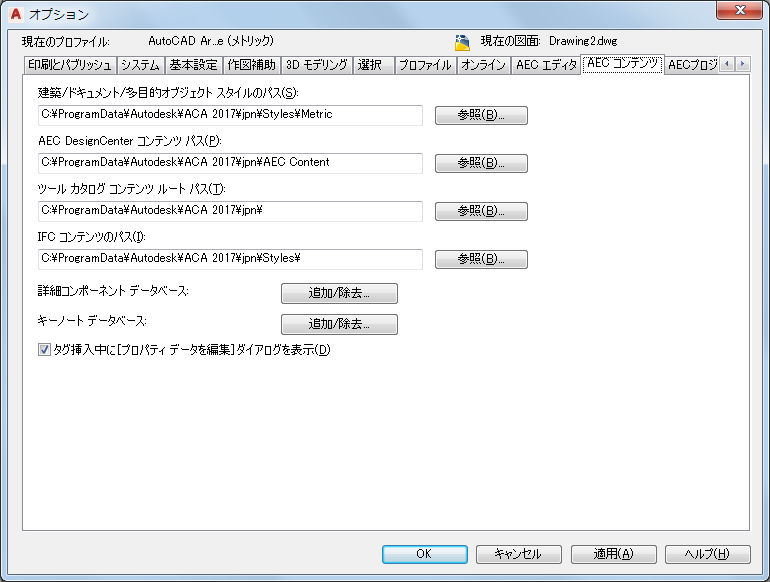
Task: Apply changes with 適用(A) button
Action: 613,554
